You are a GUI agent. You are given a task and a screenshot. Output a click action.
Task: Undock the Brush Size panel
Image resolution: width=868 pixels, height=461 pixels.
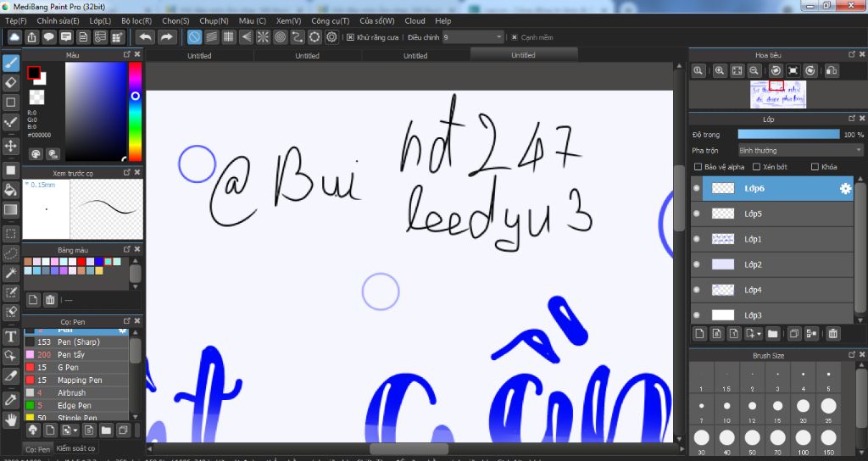852,355
